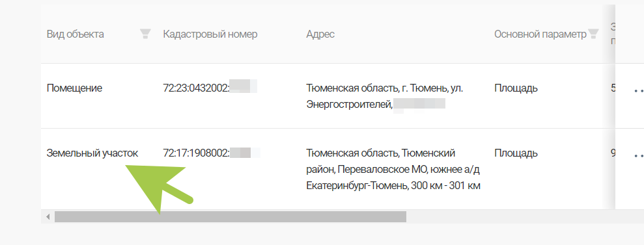Select Адрес column header
This screenshot has width=644, height=245.
(320, 34)
